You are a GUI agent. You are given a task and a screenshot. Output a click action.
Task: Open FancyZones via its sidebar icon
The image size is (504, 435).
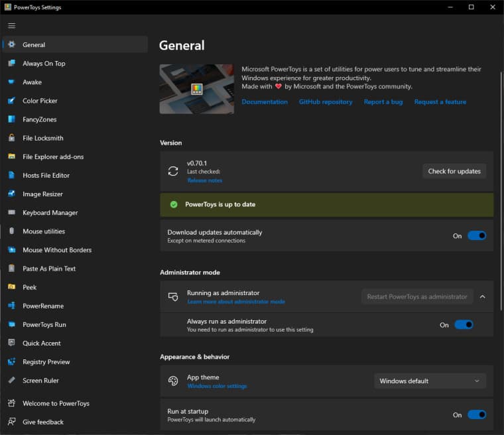pyautogui.click(x=11, y=119)
